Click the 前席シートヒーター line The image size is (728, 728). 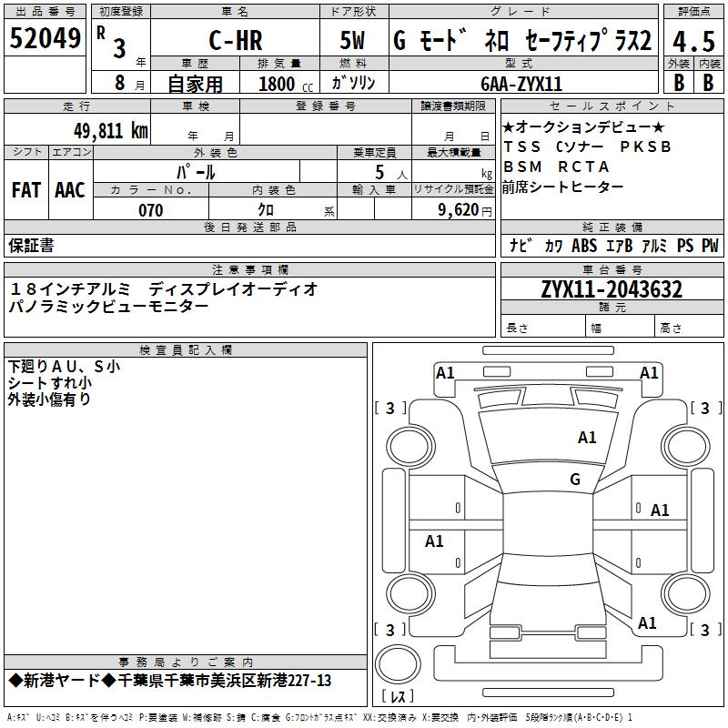point(562,187)
